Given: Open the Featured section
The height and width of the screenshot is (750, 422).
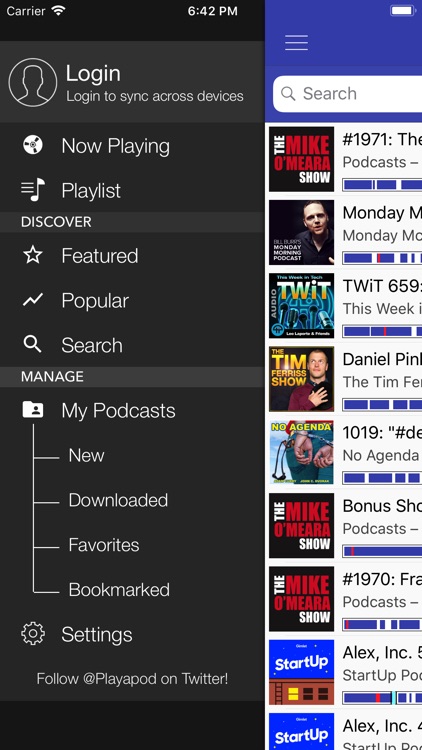Looking at the screenshot, I should pyautogui.click(x=100, y=256).
